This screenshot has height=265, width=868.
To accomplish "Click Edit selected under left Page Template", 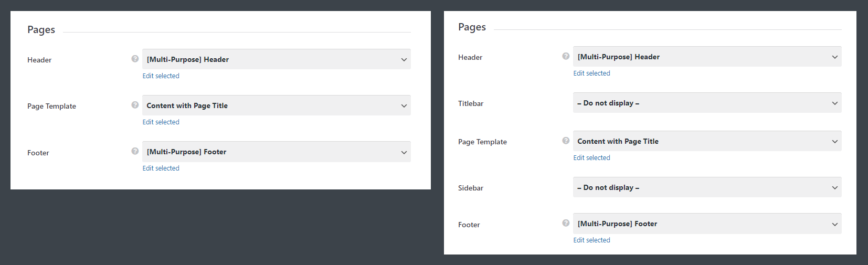I will tap(161, 122).
